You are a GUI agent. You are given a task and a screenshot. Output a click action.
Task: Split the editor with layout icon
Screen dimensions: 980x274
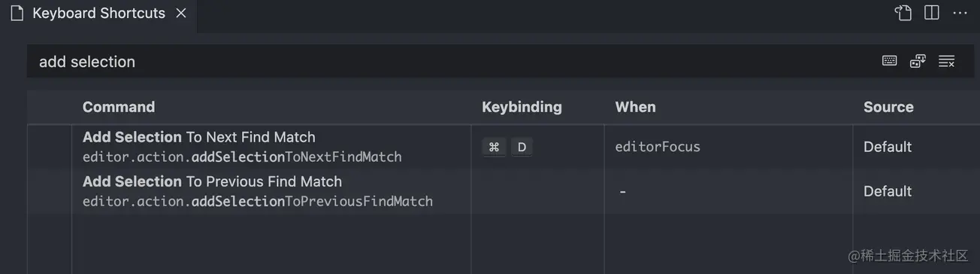tap(932, 13)
